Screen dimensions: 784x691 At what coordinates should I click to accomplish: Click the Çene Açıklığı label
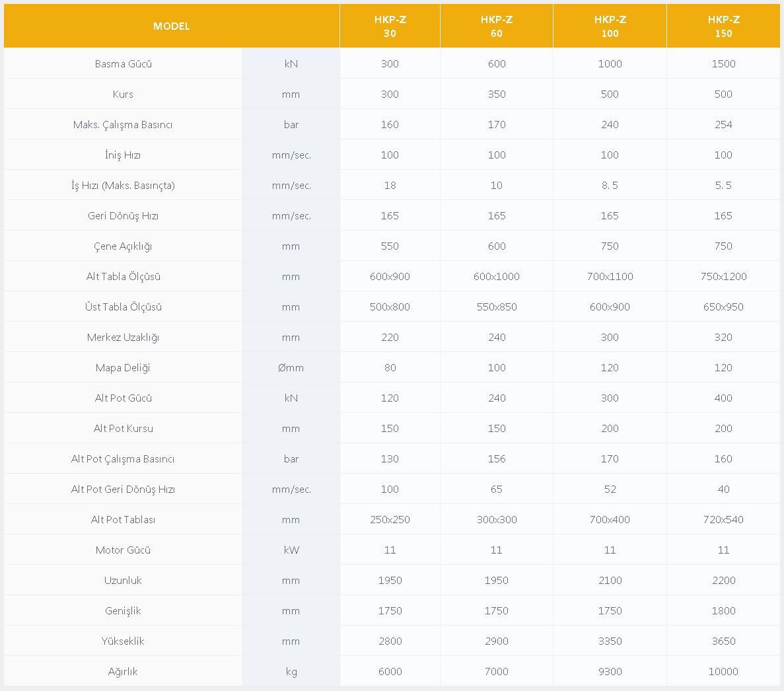[x=123, y=246]
